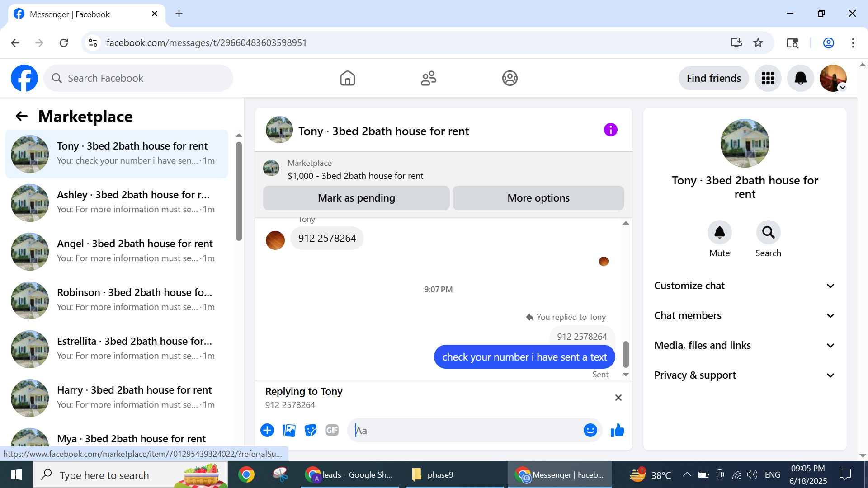
Task: Open the Friends icon in top navigation
Action: 428,78
